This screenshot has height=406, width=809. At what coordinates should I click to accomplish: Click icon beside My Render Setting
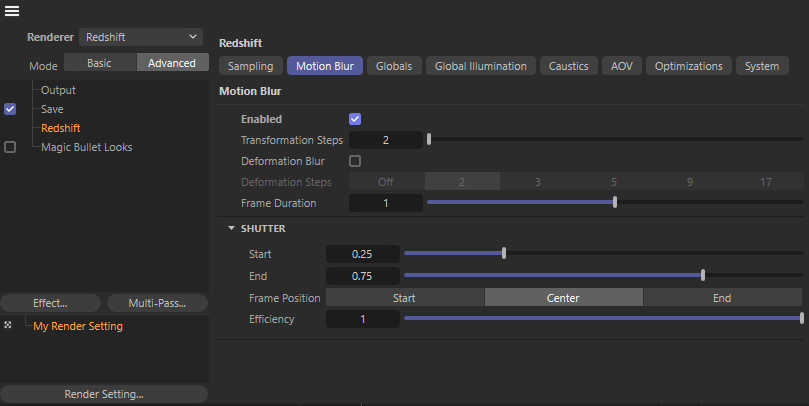8,326
